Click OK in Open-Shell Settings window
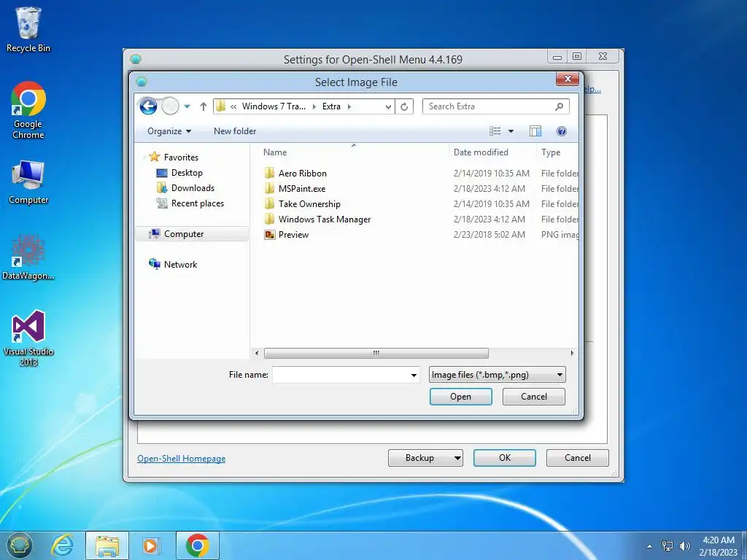 [x=505, y=458]
